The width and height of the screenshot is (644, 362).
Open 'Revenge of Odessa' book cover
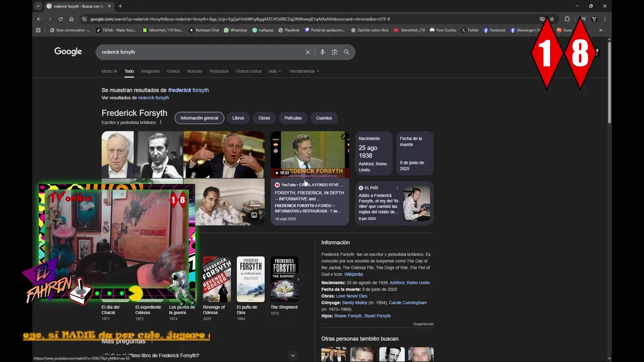coord(217,279)
